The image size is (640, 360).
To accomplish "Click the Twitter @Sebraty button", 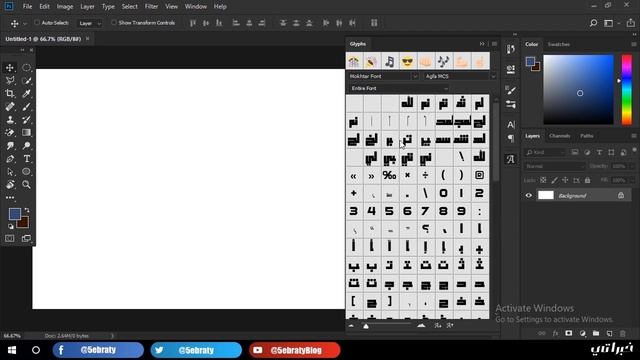I will (x=196, y=350).
